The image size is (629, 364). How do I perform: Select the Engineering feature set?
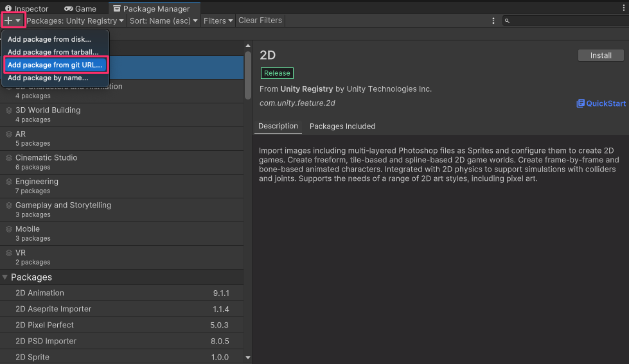tap(122, 186)
